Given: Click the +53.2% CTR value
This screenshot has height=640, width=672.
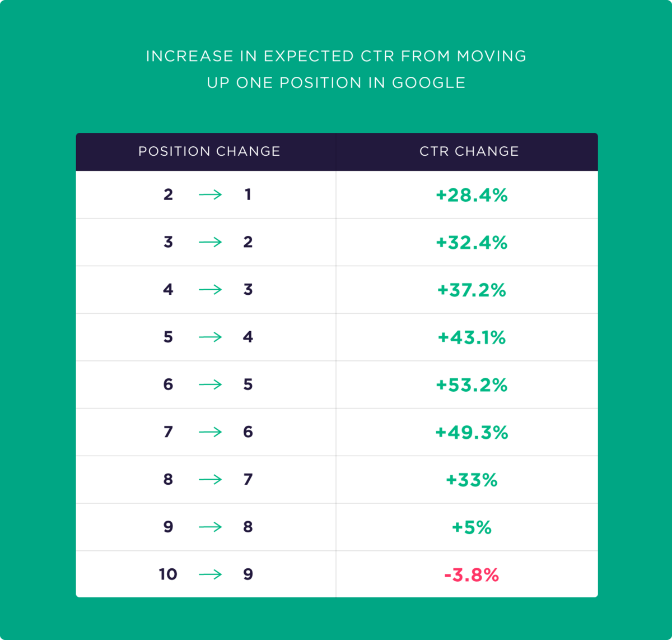Looking at the screenshot, I should point(472,385).
